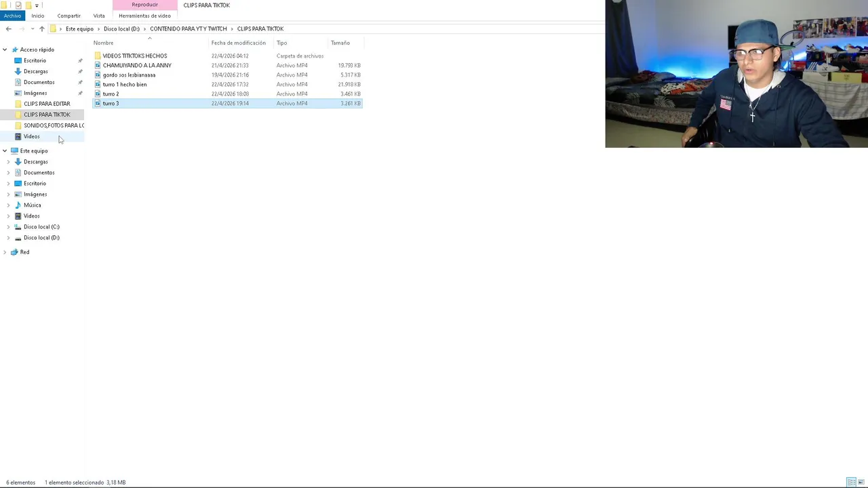The width and height of the screenshot is (868, 488).
Task: Open the SONIDOS,FOTOS PARA sidebar folder
Action: click(x=54, y=125)
